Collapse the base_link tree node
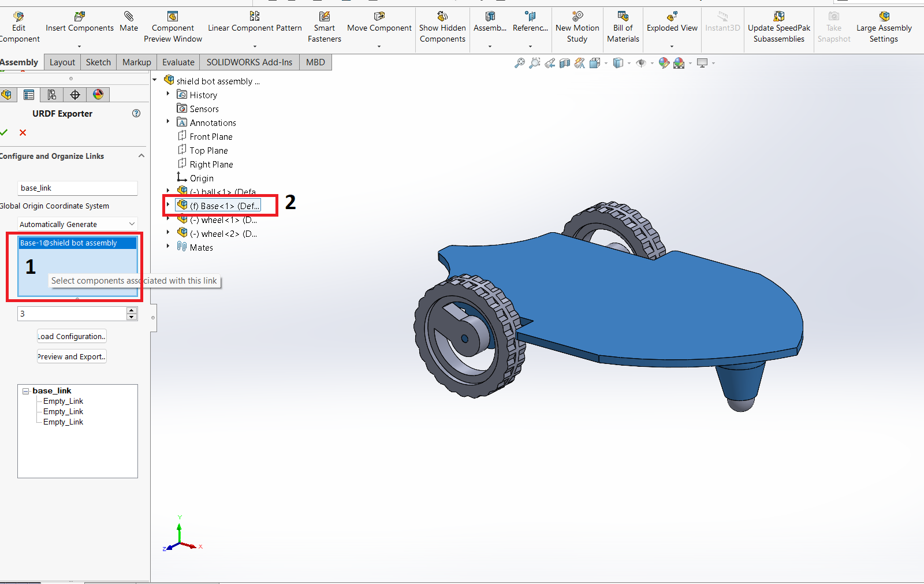This screenshot has height=584, width=924. [26, 391]
